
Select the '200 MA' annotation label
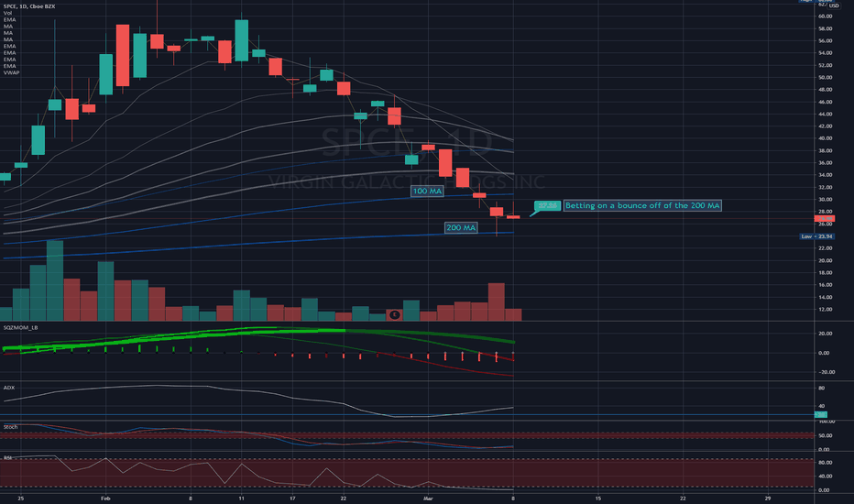pos(461,228)
